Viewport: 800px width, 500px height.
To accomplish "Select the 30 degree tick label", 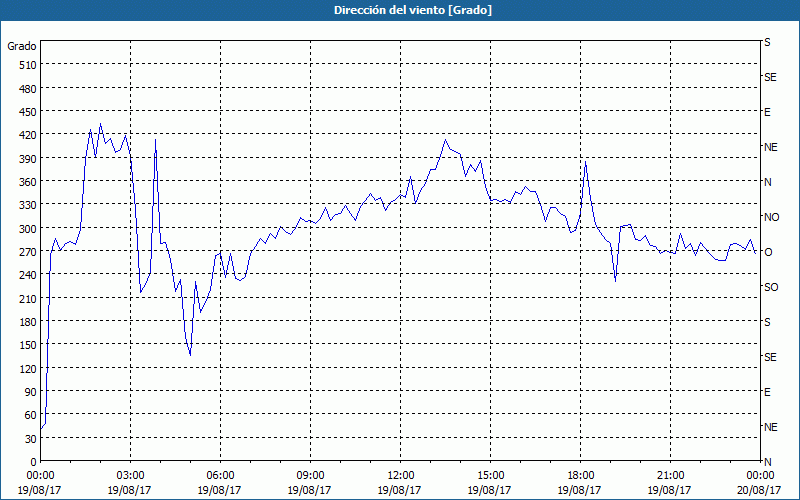I will tap(31, 438).
